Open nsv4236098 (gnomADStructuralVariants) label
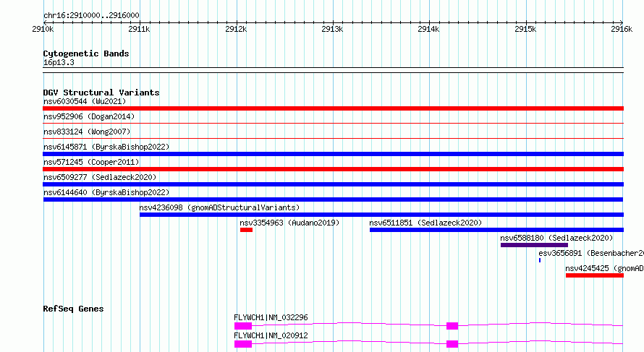This screenshot has width=644, height=352. 219,207
